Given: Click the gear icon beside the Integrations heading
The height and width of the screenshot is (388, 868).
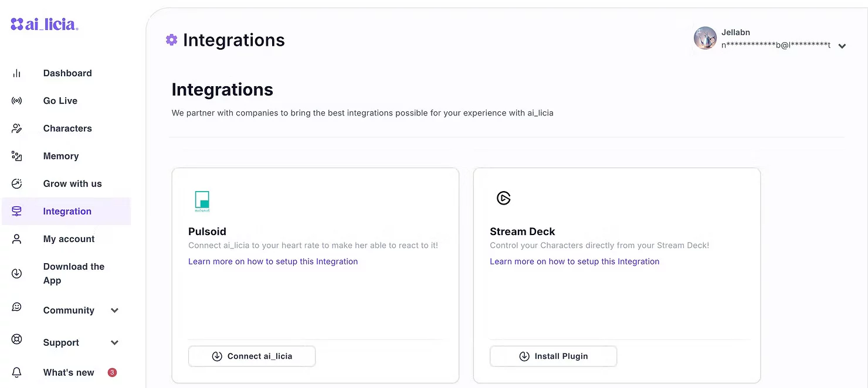Looking at the screenshot, I should coord(171,39).
